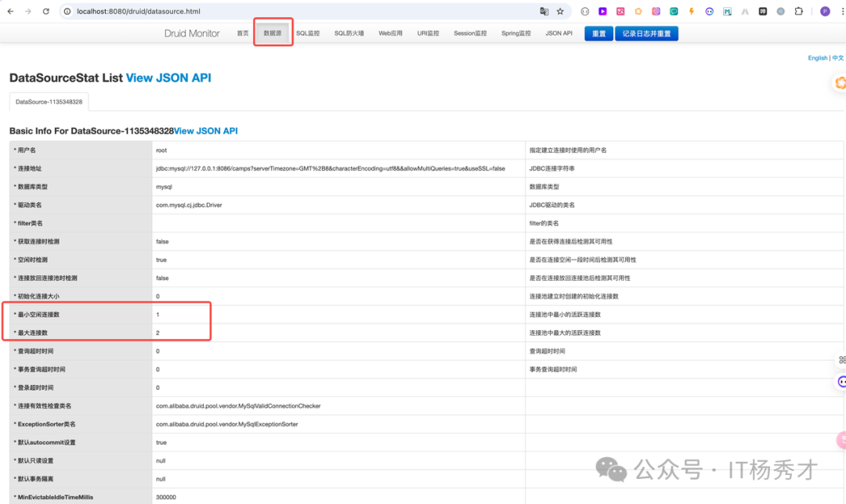
Task: Click the MySqlValidConnectionChecker class value
Action: 238,406
